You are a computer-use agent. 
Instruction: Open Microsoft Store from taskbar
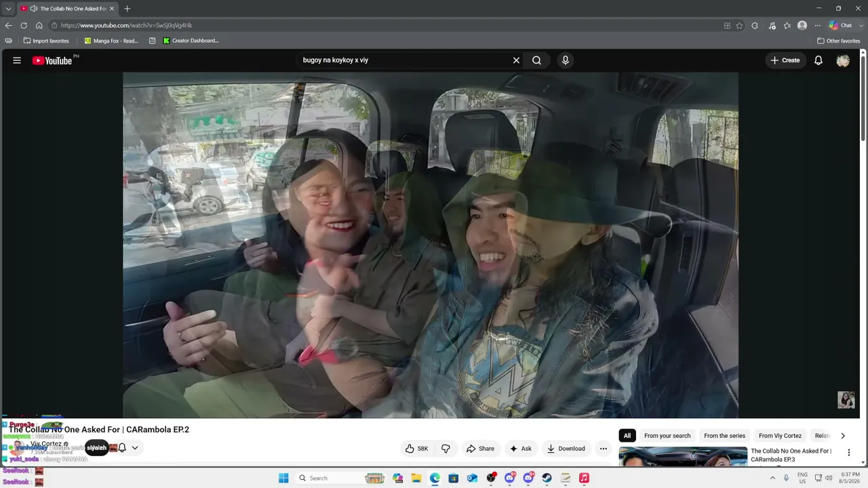tap(454, 478)
